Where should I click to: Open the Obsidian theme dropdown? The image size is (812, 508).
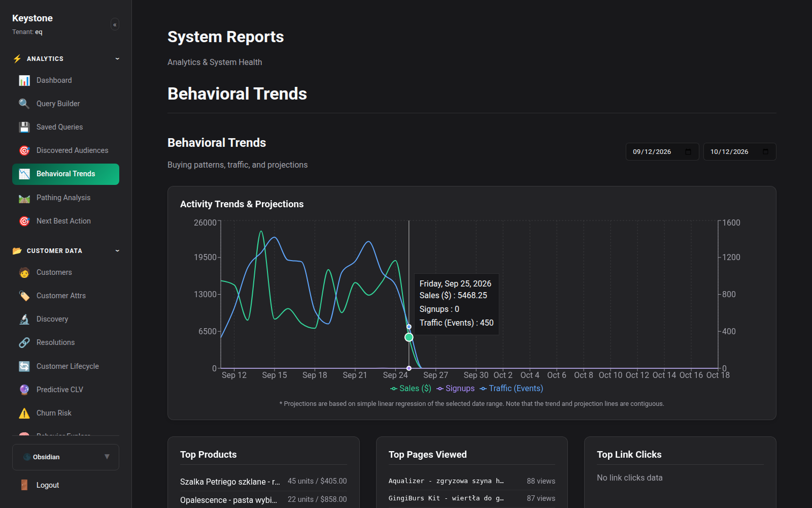click(65, 457)
